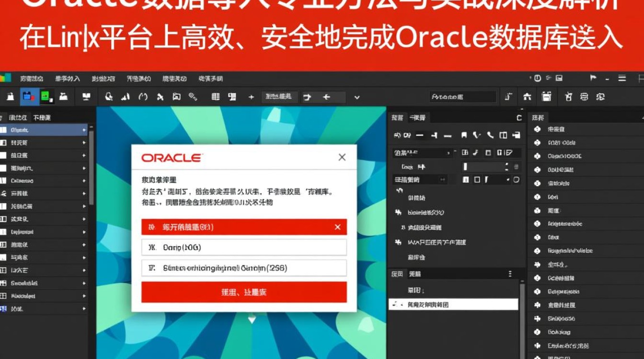Open the dropdown in the right panel's blend row
The image size is (644, 359).
pyautogui.click(x=448, y=153)
